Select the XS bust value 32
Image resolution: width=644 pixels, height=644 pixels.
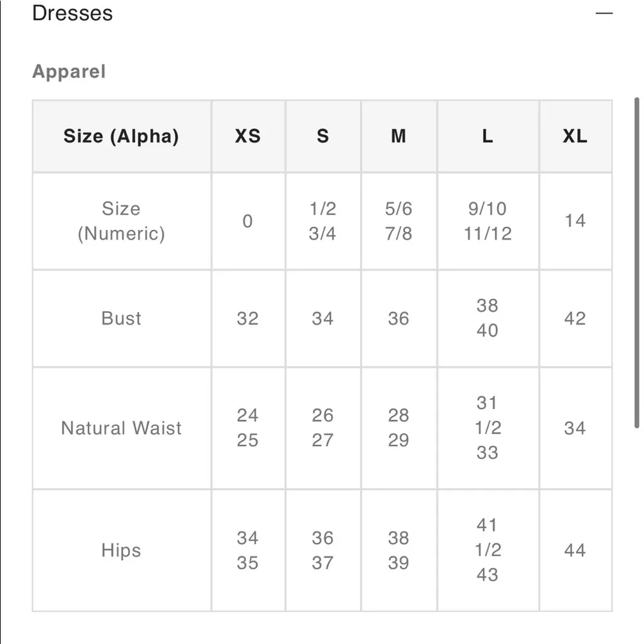(x=248, y=318)
